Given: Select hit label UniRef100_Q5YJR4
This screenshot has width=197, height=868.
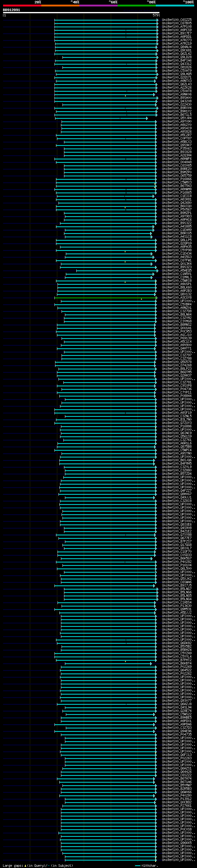Looking at the screenshot, I should tap(177, 118).
